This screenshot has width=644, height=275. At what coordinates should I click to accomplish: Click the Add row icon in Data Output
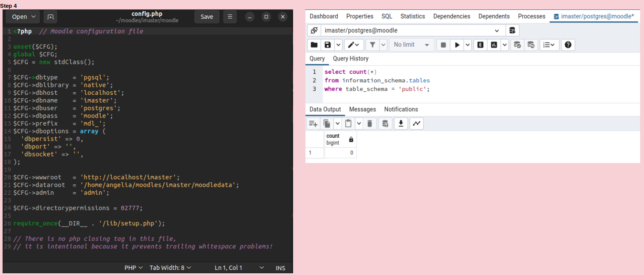pos(313,124)
